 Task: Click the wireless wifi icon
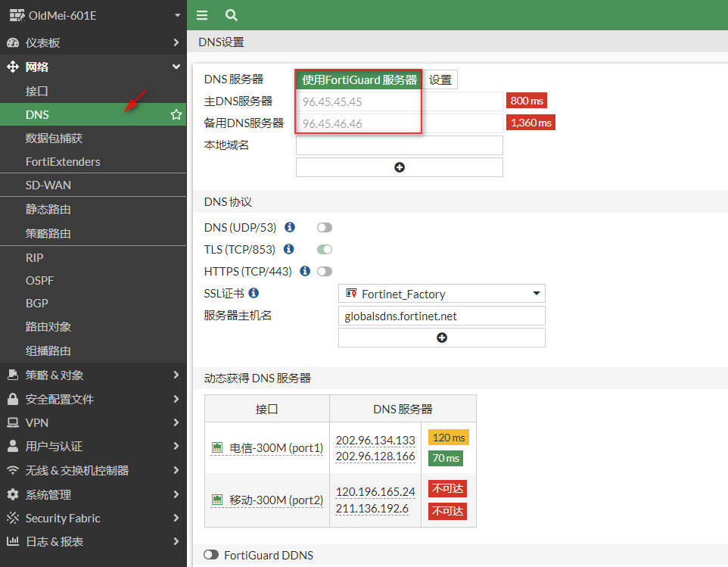tap(13, 470)
